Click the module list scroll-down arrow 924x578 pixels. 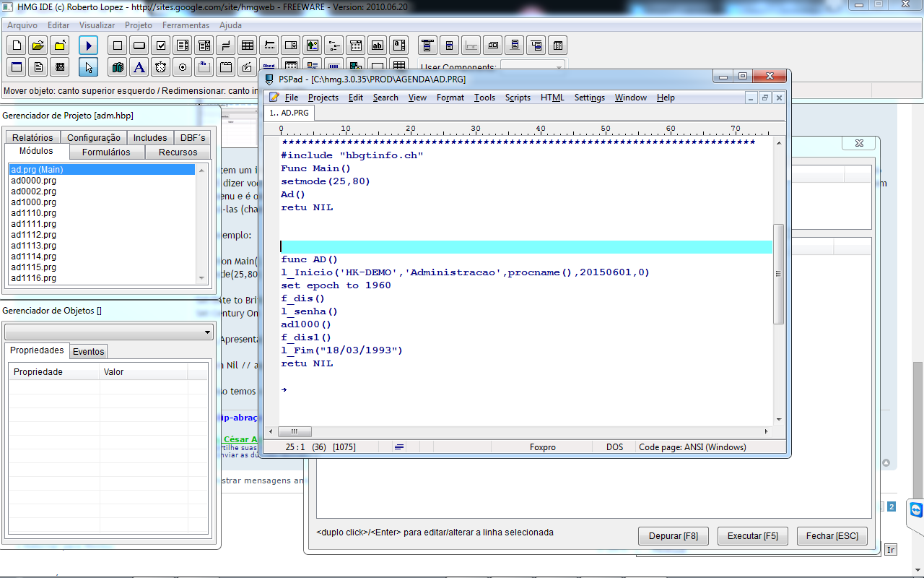[203, 278]
